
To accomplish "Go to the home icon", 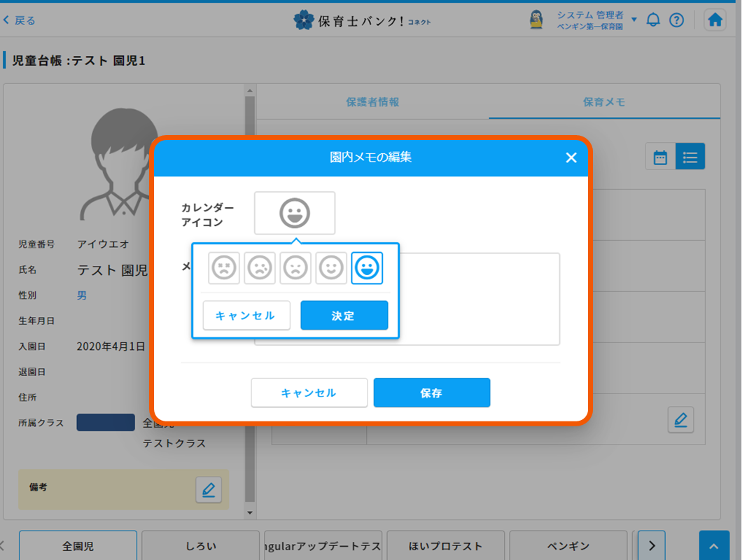I will tap(715, 20).
